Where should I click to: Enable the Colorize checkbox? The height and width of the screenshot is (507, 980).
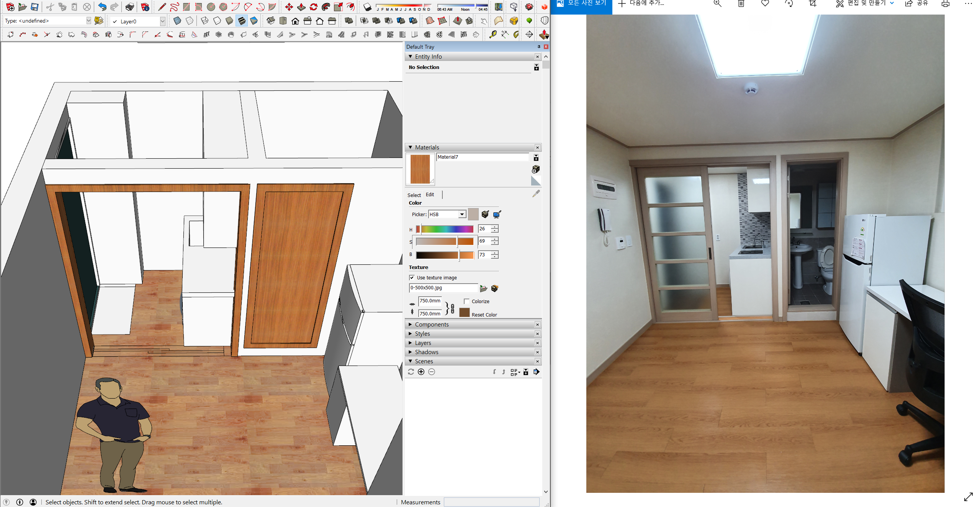pyautogui.click(x=466, y=301)
